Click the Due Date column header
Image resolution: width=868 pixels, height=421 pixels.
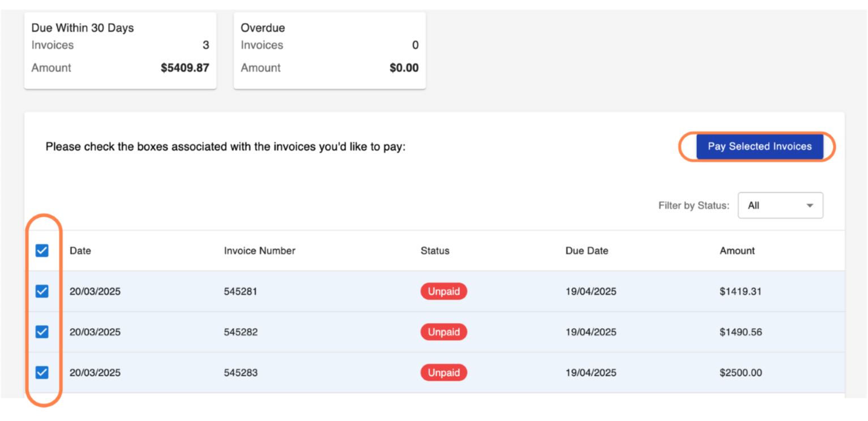[x=587, y=251]
